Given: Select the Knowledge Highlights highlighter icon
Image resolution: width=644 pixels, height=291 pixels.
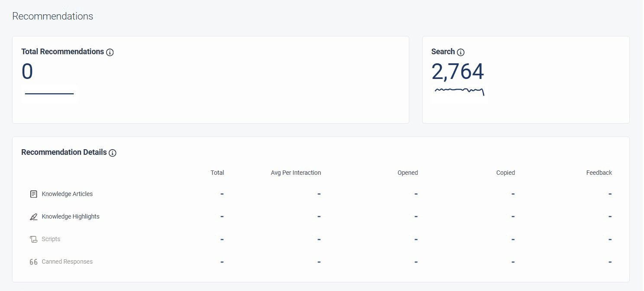Looking at the screenshot, I should pos(34,216).
